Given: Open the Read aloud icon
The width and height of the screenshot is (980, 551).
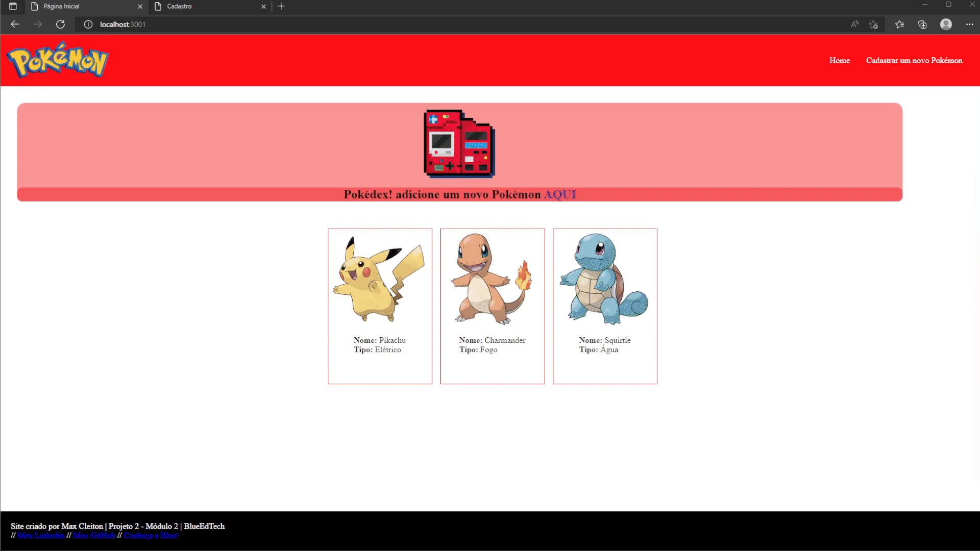Looking at the screenshot, I should point(854,24).
